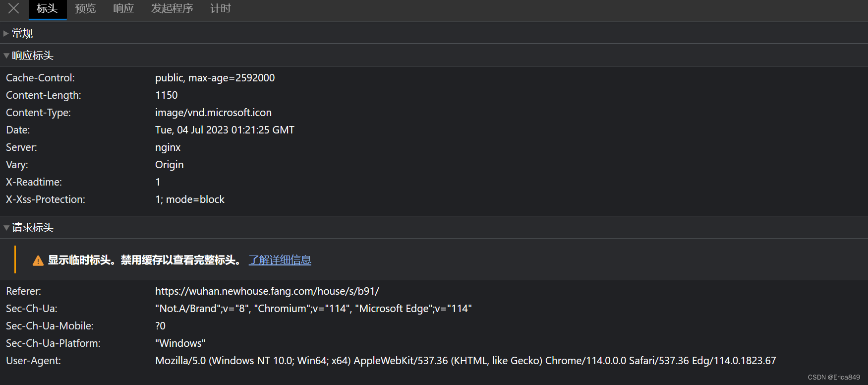Switch to the 预览 tab
The height and width of the screenshot is (385, 868).
[x=85, y=8]
